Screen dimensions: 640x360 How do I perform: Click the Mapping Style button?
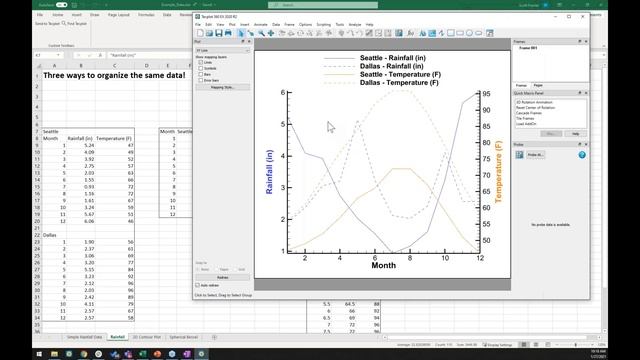click(x=222, y=87)
